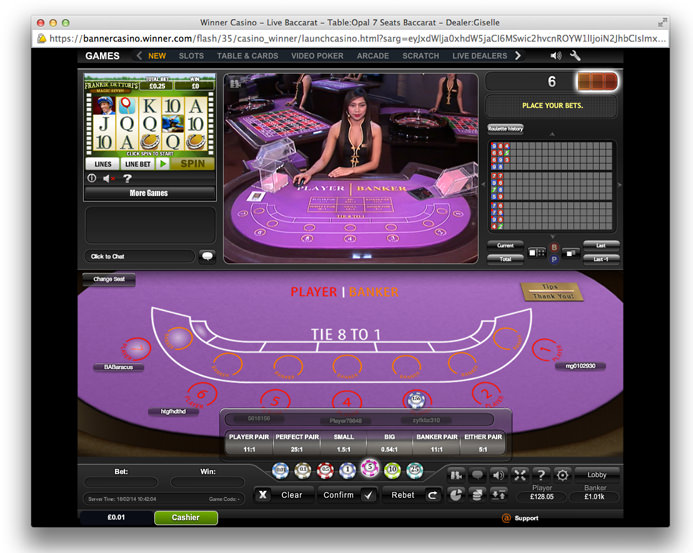Image resolution: width=693 pixels, height=553 pixels.
Task: Bet on PLAYER PAIR 11:1
Action: point(249,442)
